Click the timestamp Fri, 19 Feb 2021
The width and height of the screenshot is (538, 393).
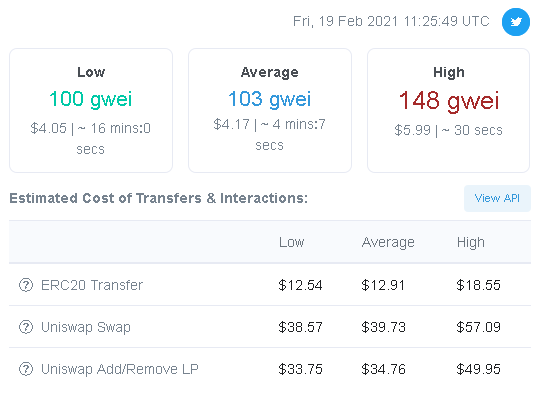[391, 21]
